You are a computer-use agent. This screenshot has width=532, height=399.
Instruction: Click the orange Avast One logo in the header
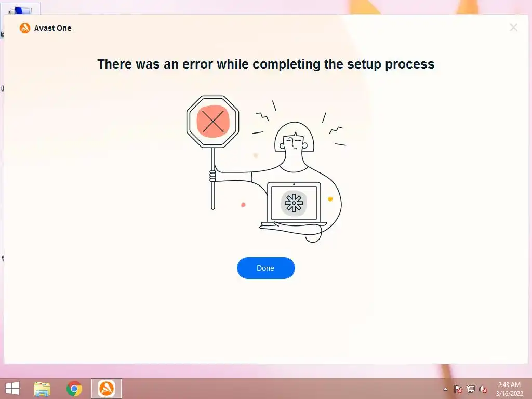click(25, 28)
